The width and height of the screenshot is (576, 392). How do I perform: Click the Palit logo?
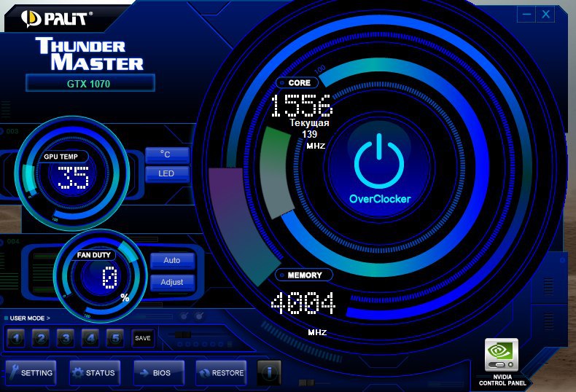tap(57, 18)
